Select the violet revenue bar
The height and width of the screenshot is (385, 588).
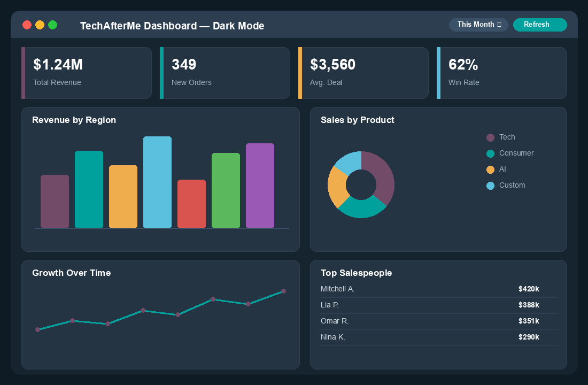pos(260,186)
